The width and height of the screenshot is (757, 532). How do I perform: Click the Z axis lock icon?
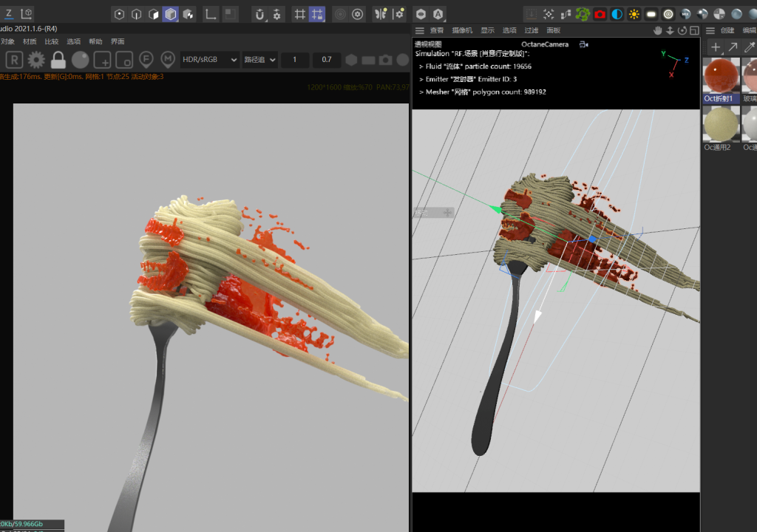(9, 13)
